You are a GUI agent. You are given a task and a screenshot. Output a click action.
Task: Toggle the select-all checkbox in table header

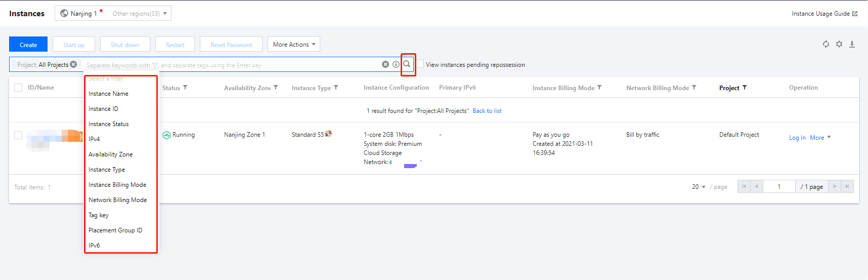click(x=18, y=88)
